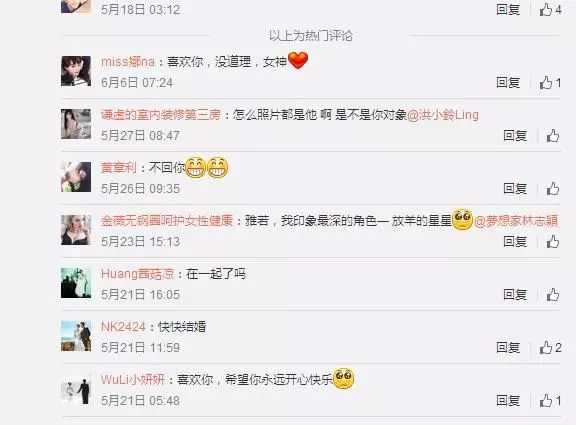The image size is (576, 425).
Task: Reply to the 5月26日 09:35 comment
Action: click(515, 189)
